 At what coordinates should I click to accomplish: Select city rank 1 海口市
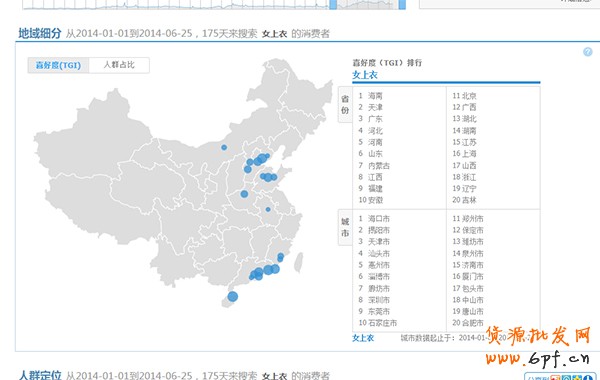click(374, 219)
